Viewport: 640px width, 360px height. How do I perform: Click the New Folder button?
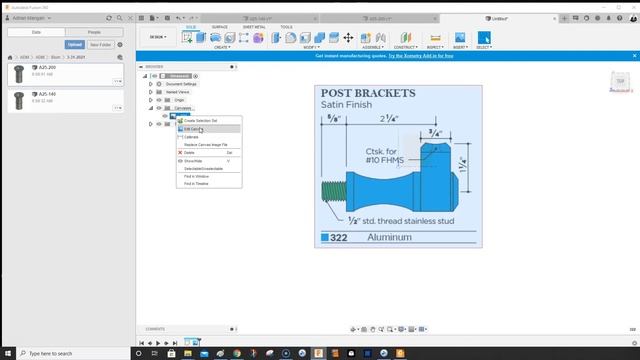tap(100, 44)
